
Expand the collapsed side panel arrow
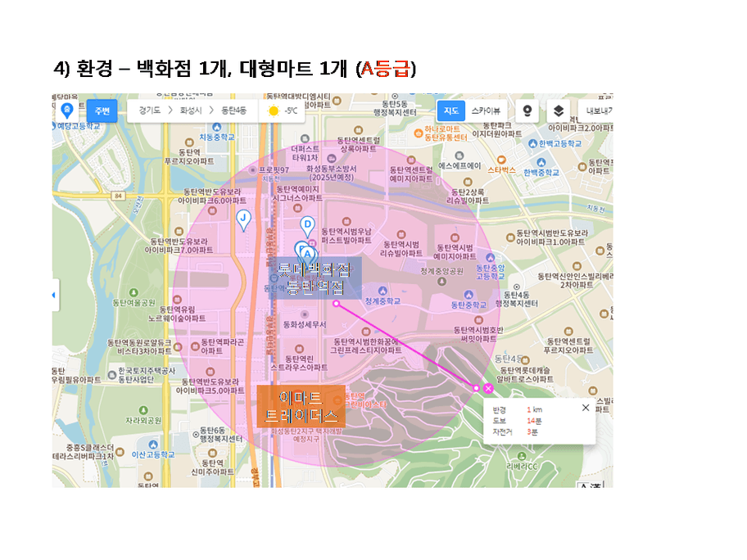[x=55, y=296]
